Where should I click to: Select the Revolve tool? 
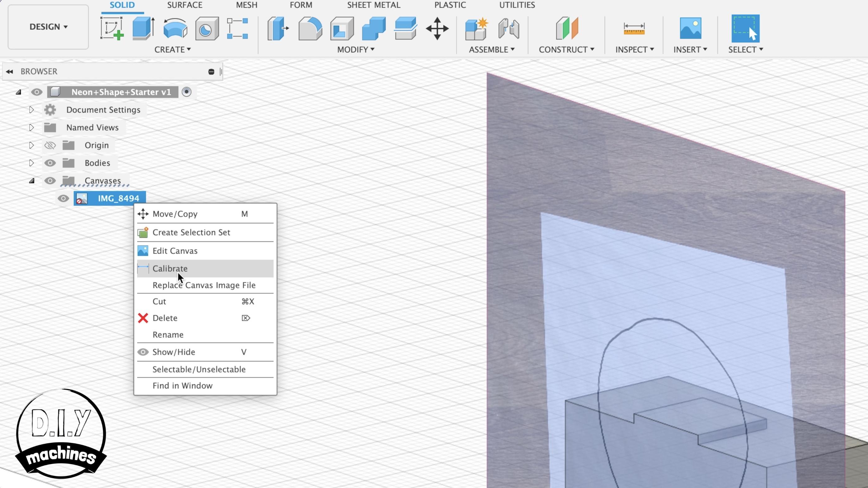coord(175,28)
